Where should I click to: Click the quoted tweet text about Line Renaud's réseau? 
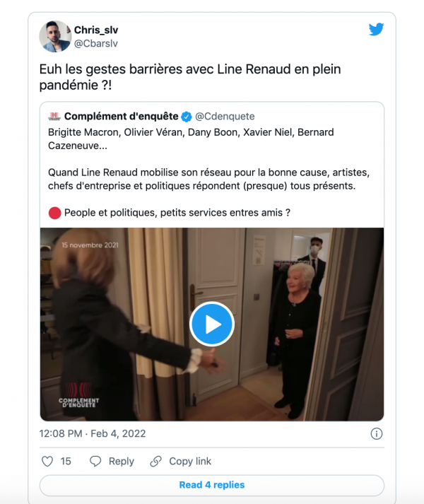point(211,179)
